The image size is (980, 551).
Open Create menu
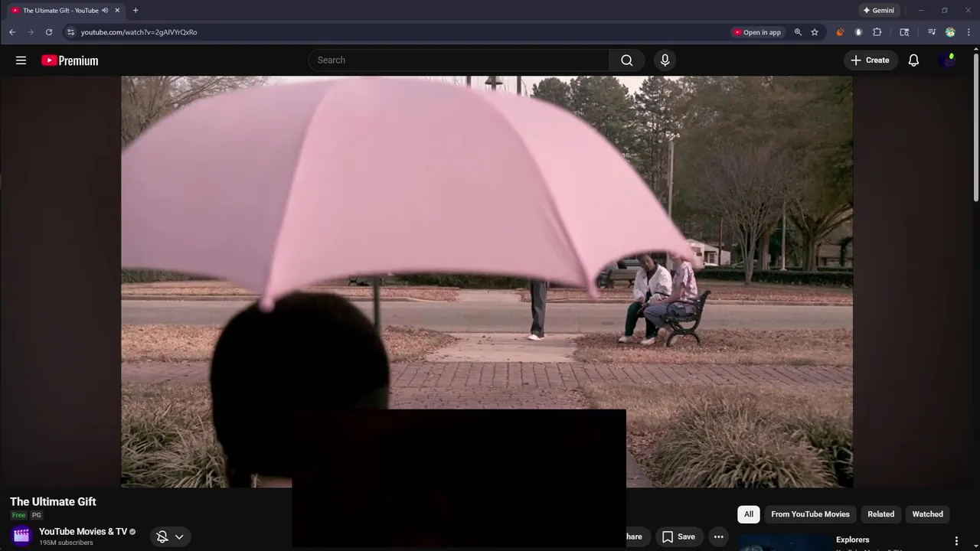[x=870, y=60]
